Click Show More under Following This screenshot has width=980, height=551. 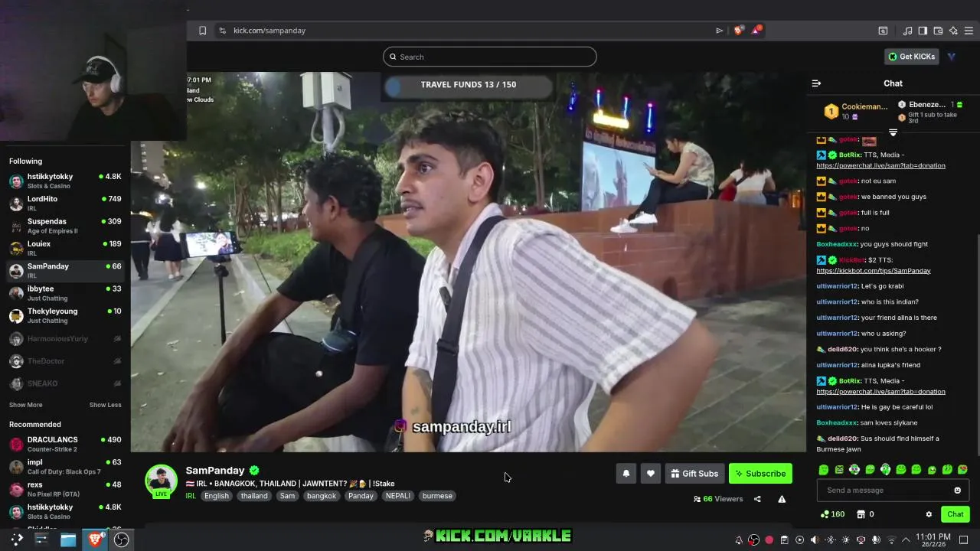pyautogui.click(x=26, y=405)
